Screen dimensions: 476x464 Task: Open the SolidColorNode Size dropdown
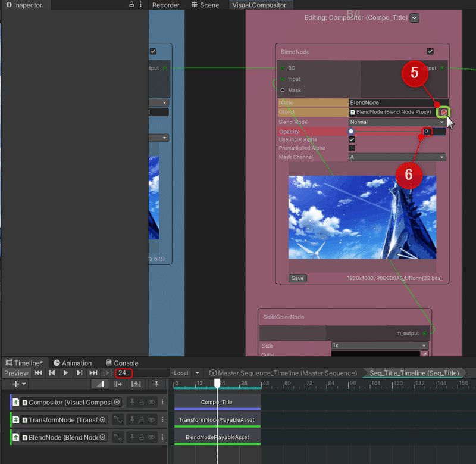[380, 345]
